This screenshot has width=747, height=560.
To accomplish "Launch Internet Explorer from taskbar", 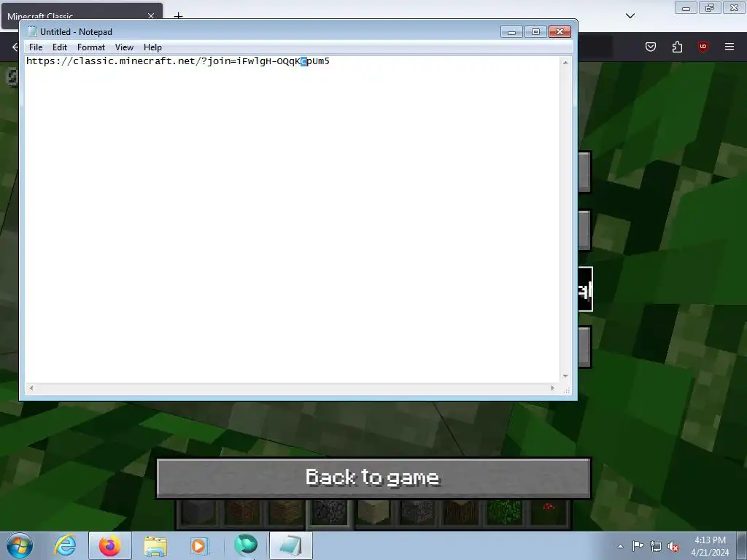I will point(65,545).
